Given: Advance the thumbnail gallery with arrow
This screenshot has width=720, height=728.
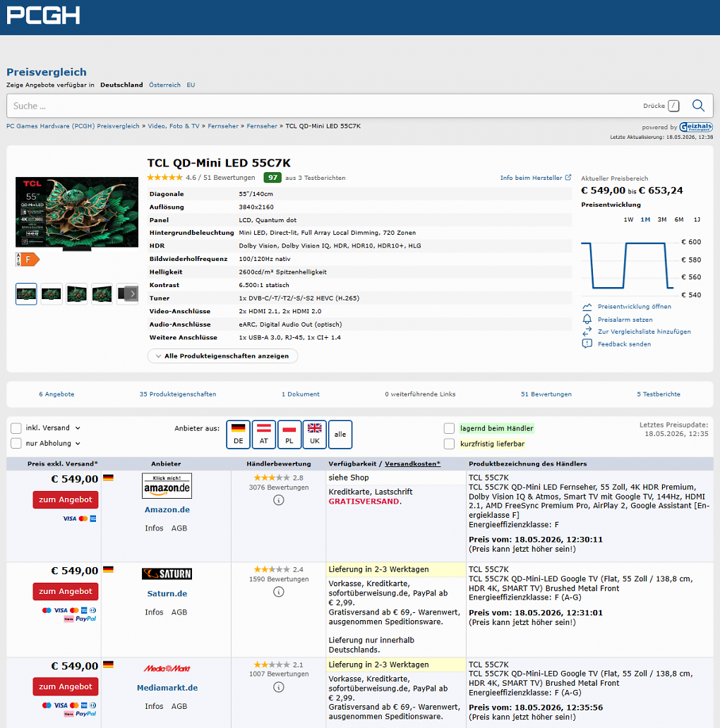Looking at the screenshot, I should (x=133, y=293).
